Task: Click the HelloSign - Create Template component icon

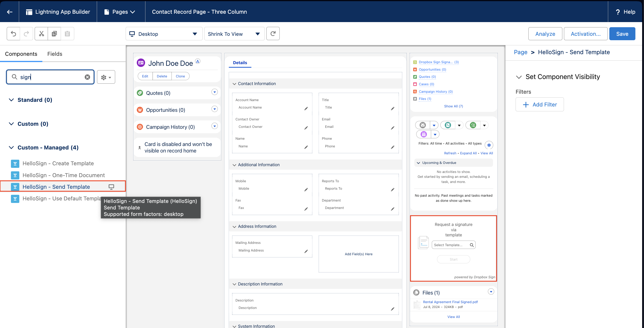Action: click(15, 163)
